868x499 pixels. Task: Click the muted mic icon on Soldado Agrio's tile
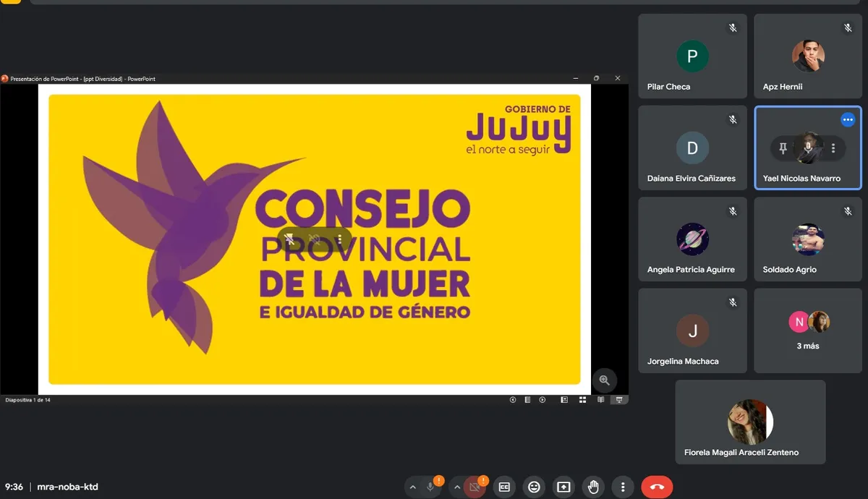(848, 211)
